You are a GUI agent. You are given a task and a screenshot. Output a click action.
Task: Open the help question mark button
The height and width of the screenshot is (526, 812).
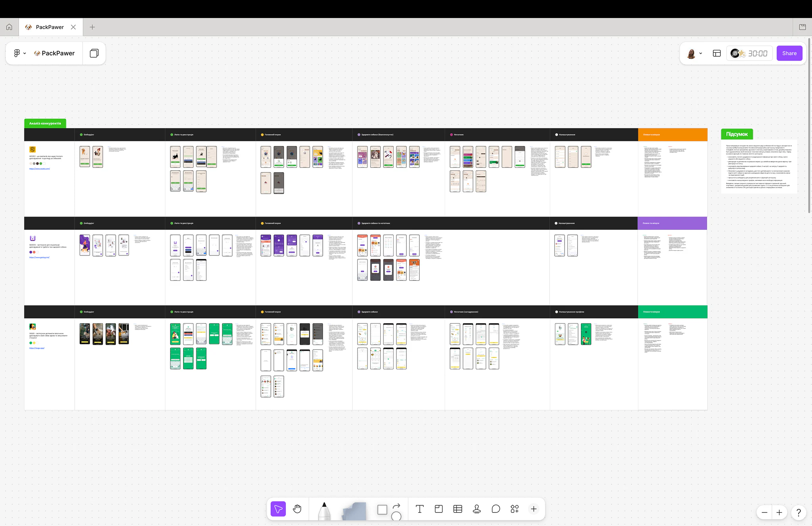pos(799,513)
